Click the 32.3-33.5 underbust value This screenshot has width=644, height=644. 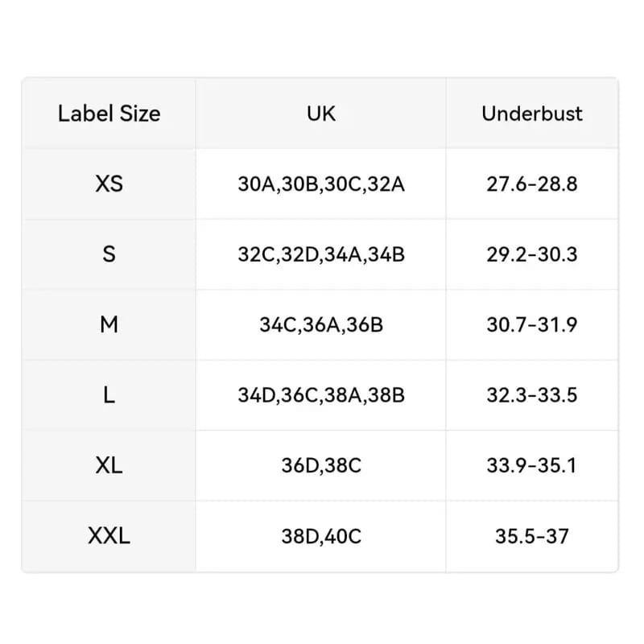[x=531, y=395]
